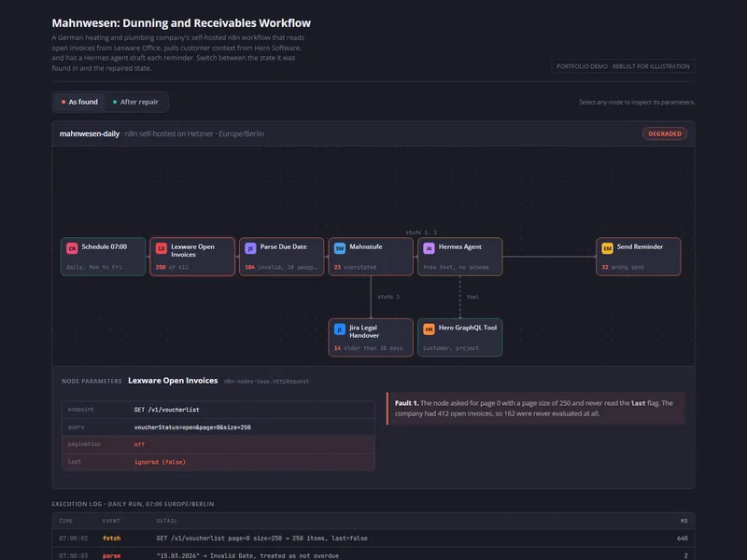
Task: Click 'n8n-nodes-base.httpRequest' node type text
Action: coord(266,382)
